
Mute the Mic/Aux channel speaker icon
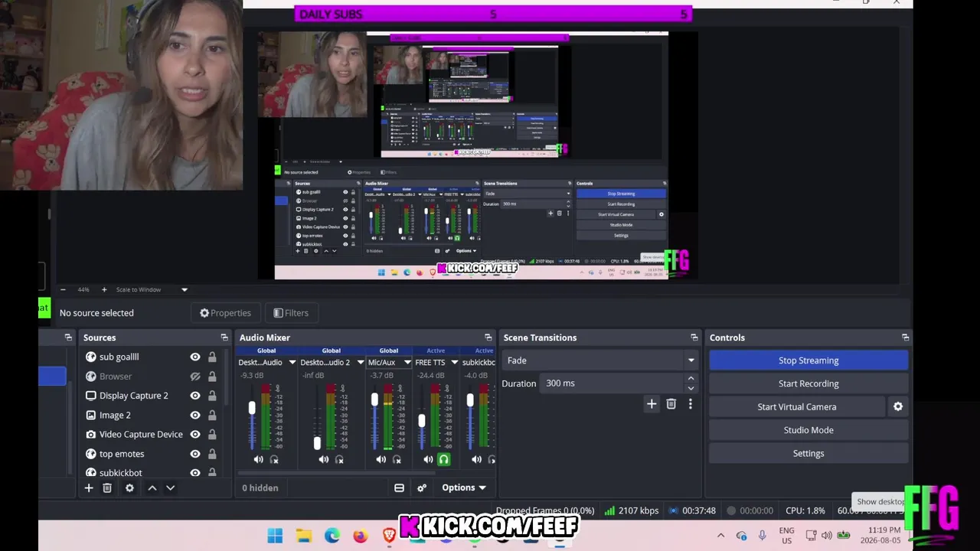[381, 459]
